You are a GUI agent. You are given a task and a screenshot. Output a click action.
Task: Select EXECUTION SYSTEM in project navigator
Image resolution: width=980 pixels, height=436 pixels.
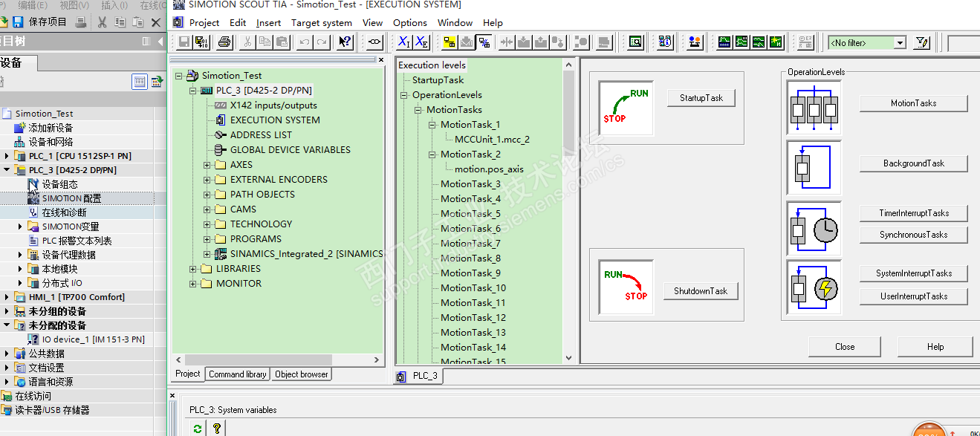275,120
